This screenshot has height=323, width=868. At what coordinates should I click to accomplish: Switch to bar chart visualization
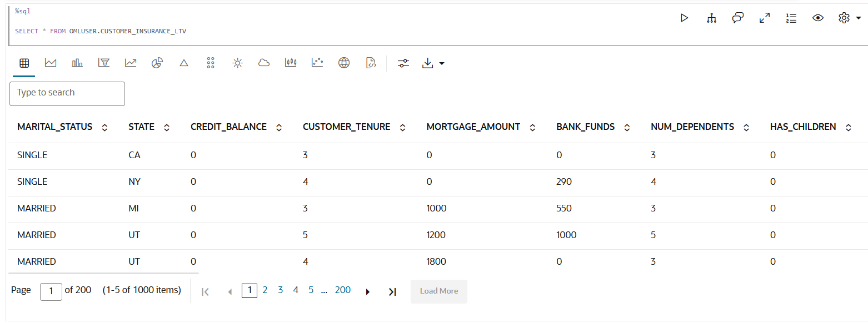point(77,63)
